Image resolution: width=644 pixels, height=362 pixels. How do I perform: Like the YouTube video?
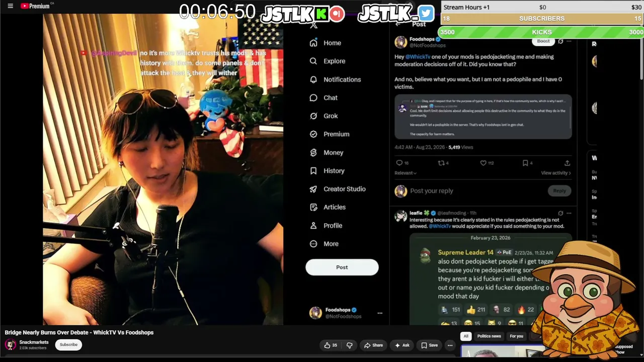tap(331, 345)
